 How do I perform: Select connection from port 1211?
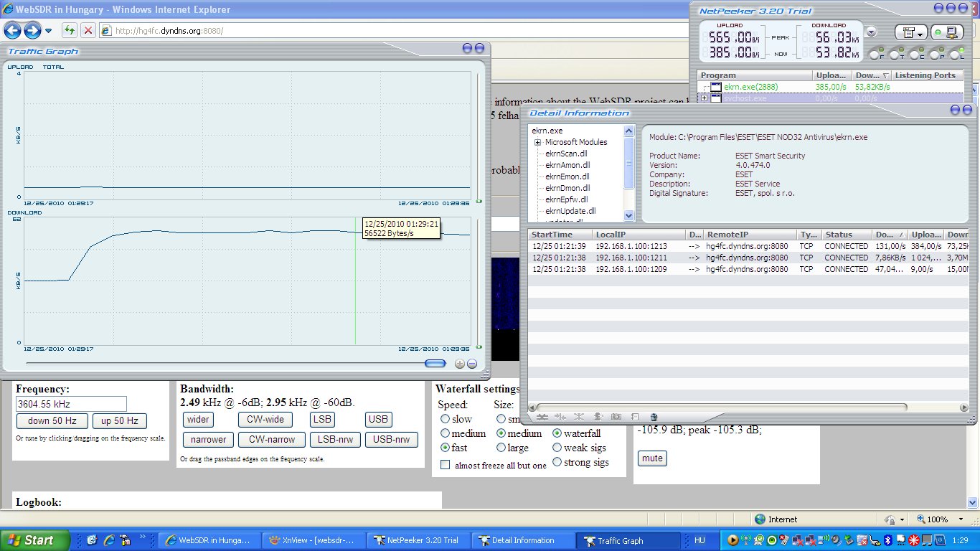pyautogui.click(x=748, y=258)
